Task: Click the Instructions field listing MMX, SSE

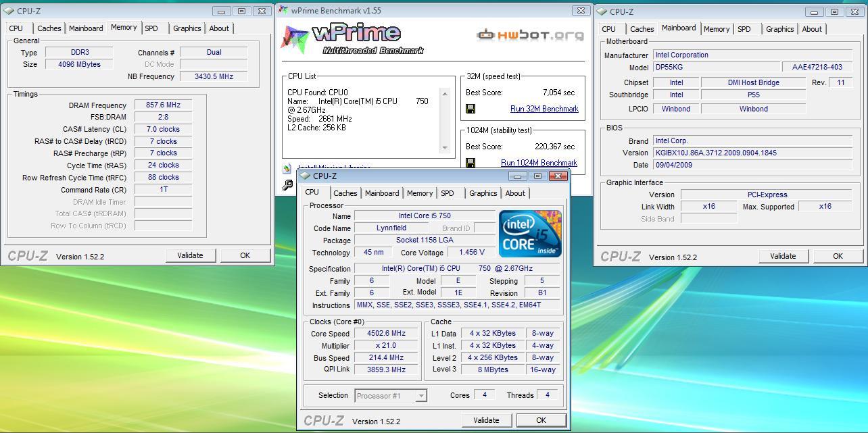Action: pos(457,305)
